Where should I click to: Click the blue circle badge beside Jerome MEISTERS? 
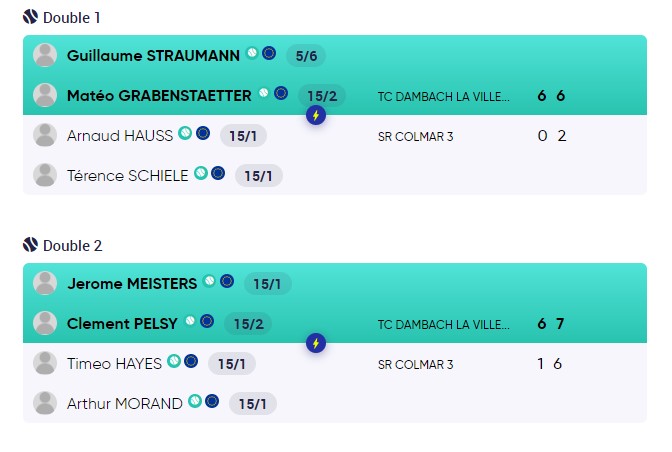tap(227, 281)
